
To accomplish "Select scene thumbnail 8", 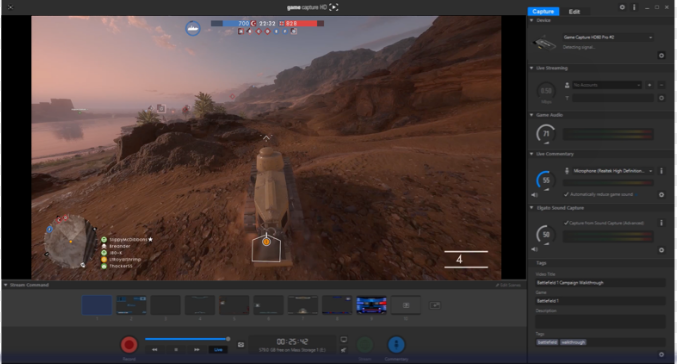I will [337, 305].
